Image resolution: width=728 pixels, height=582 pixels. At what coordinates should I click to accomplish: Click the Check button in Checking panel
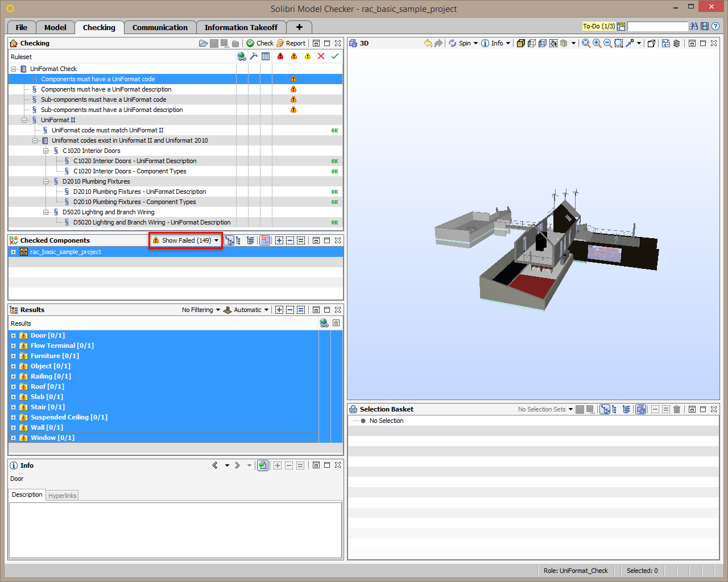pos(260,43)
